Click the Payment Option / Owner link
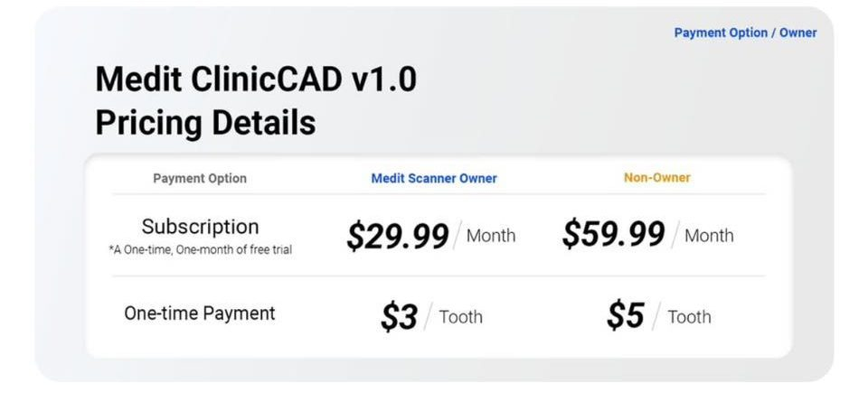The image size is (868, 393). coord(745,33)
